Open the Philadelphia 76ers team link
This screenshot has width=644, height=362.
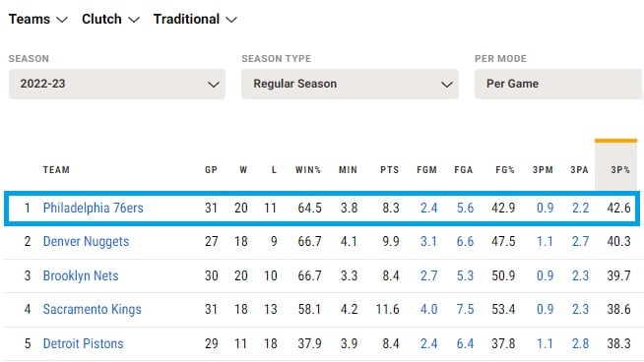click(x=94, y=208)
